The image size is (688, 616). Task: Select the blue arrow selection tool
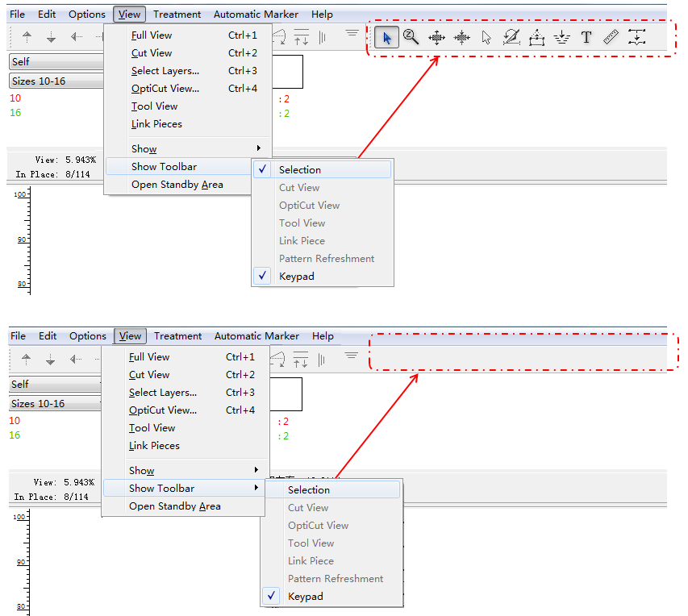tap(386, 37)
